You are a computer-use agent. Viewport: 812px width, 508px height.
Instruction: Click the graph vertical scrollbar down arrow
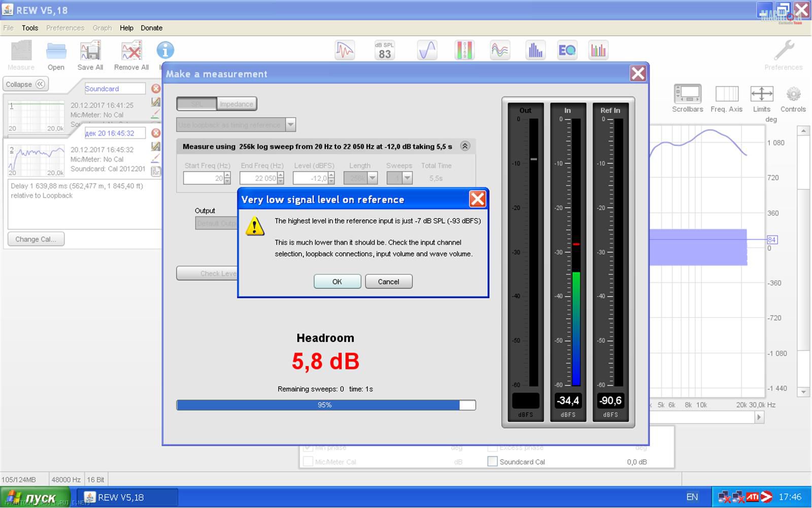coord(803,392)
